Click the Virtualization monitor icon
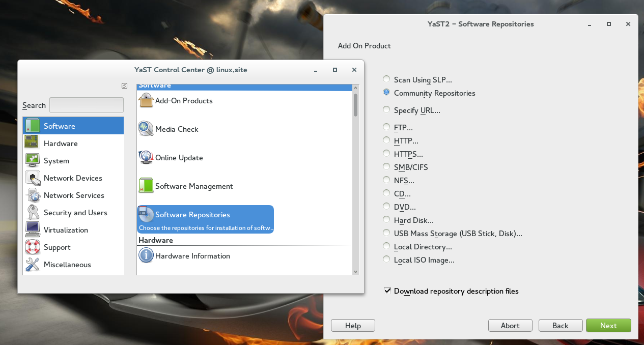This screenshot has height=345, width=644. tap(32, 229)
